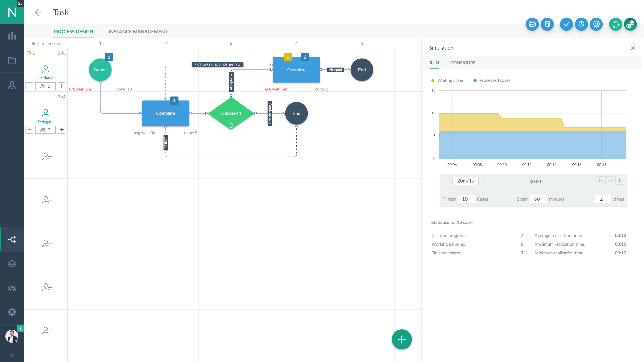The width and height of the screenshot is (644, 362).
Task: Click the green refresh cycle icon
Action: (x=615, y=24)
